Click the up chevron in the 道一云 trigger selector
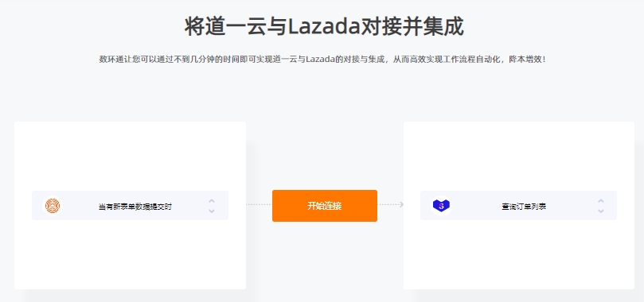644x302 pixels. click(212, 201)
